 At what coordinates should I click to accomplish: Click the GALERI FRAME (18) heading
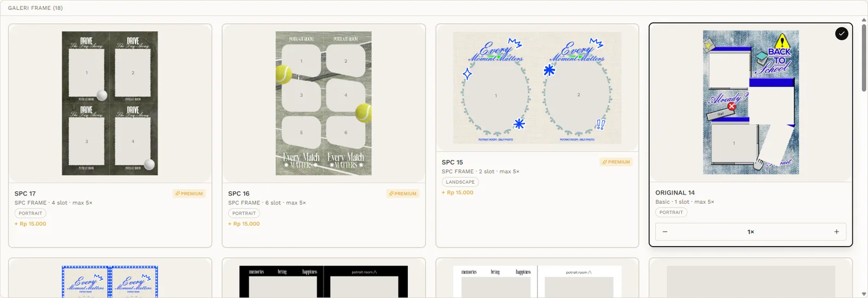tap(35, 8)
